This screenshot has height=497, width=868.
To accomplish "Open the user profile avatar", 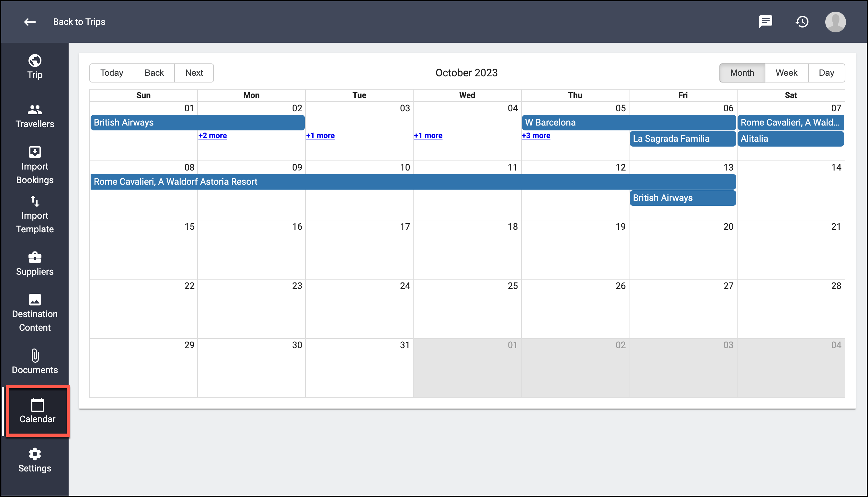I will (x=835, y=22).
